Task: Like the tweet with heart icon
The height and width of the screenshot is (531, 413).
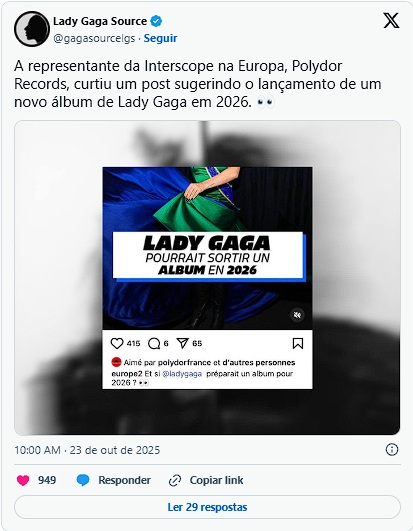Action: 23,480
